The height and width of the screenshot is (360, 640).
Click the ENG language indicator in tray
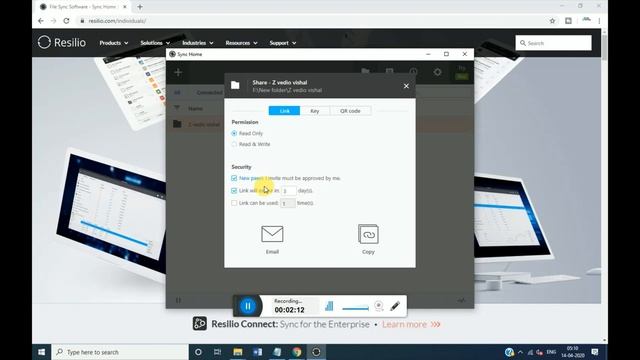tap(551, 352)
